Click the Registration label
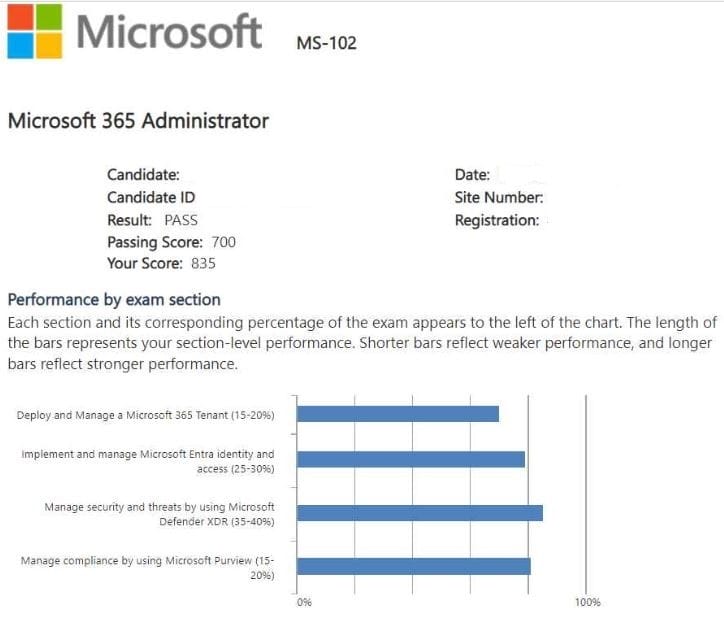This screenshot has width=724, height=617. (x=496, y=220)
